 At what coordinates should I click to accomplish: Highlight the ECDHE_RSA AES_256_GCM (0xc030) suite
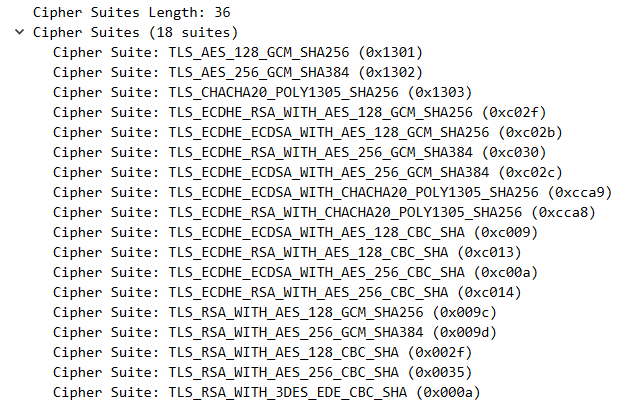300,152
